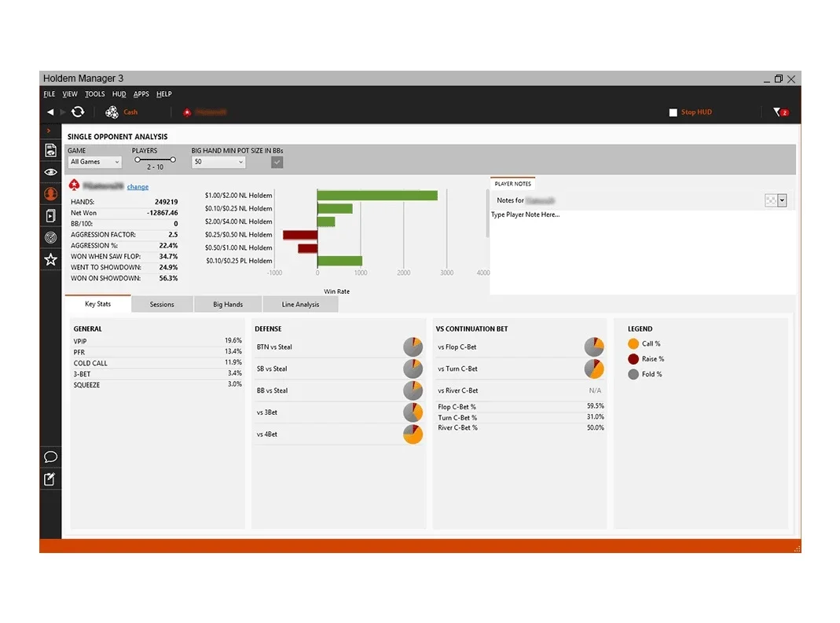Screen dimensions: 840x623
Task: Click the SB vs Steal pie chart
Action: pos(413,369)
